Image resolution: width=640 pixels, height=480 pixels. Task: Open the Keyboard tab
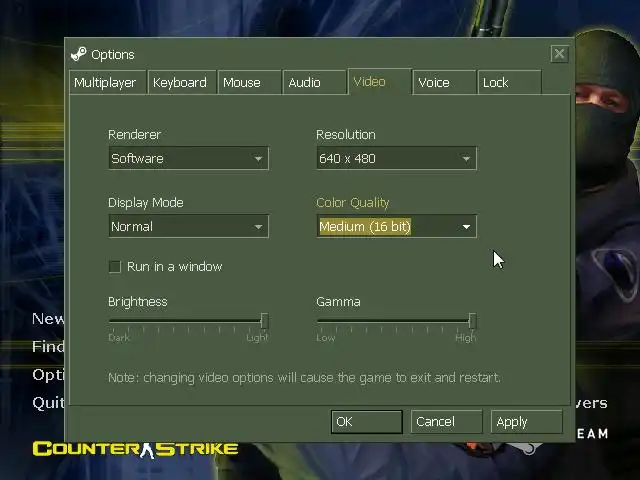[182, 82]
